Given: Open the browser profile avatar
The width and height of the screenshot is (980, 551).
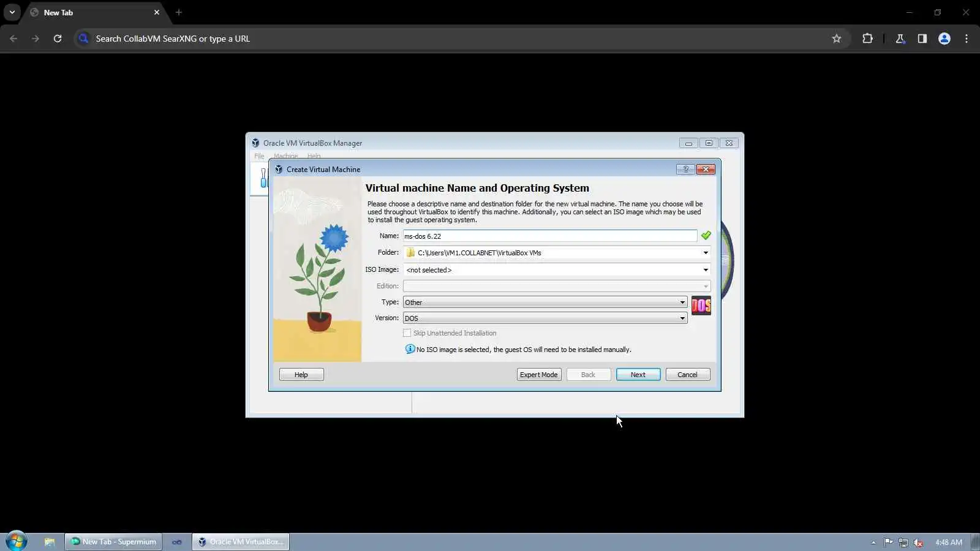Looking at the screenshot, I should tap(944, 39).
